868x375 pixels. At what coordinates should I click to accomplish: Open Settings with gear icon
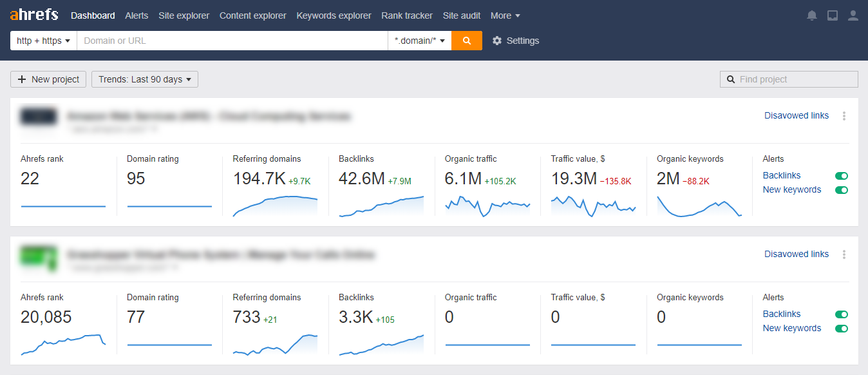[516, 41]
